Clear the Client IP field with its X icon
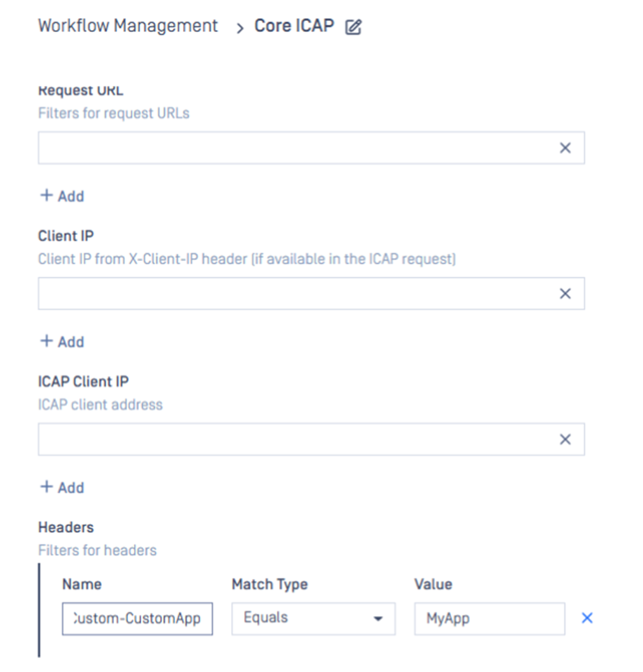Image resolution: width=643 pixels, height=672 pixels. (566, 294)
